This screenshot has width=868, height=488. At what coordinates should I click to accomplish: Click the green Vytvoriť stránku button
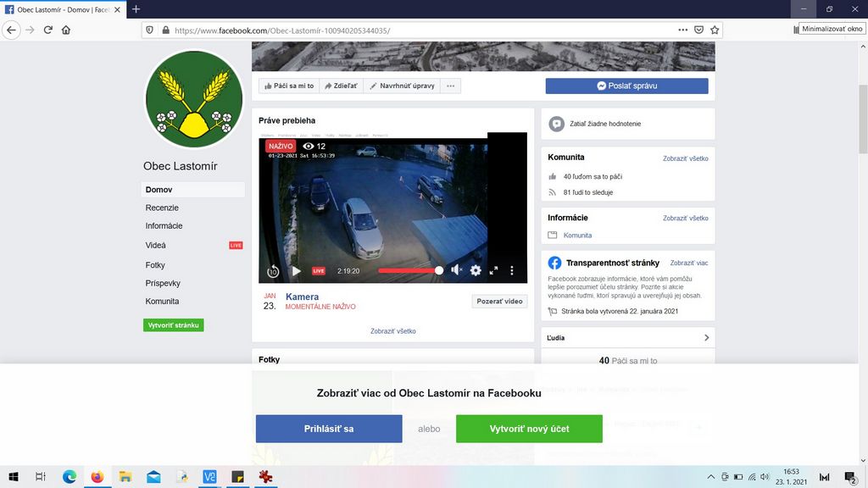click(x=173, y=324)
